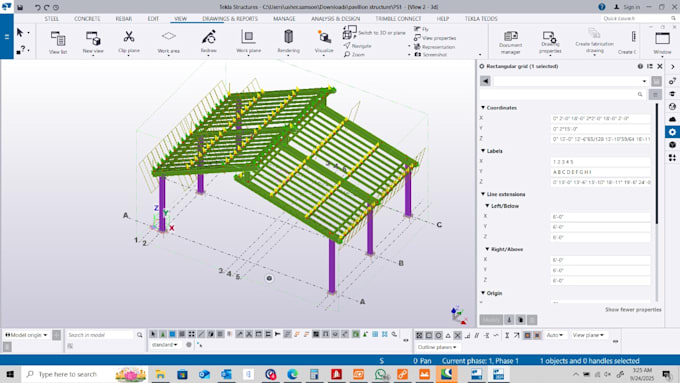Open the globe icon in side pane
Viewport: 680px width, 383px height.
(672, 106)
